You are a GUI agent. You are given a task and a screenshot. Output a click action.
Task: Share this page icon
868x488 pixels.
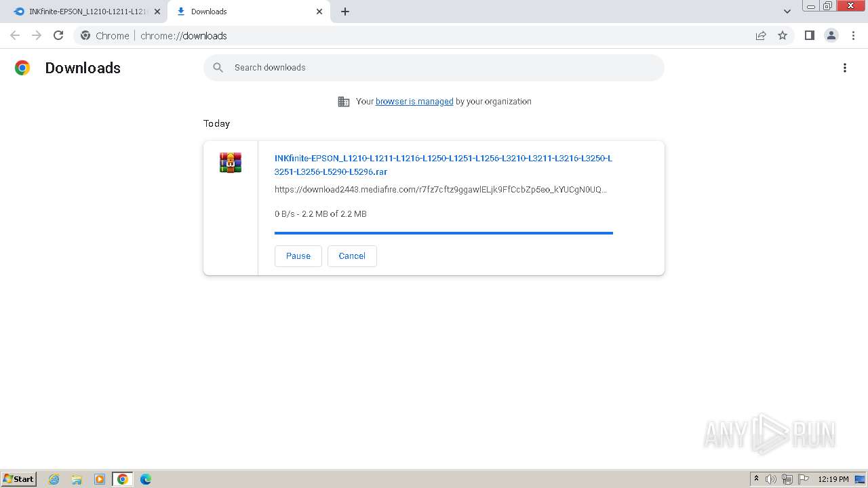click(x=761, y=36)
